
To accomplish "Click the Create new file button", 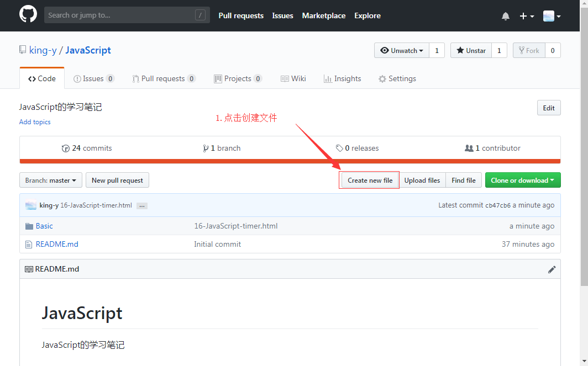I will (370, 180).
